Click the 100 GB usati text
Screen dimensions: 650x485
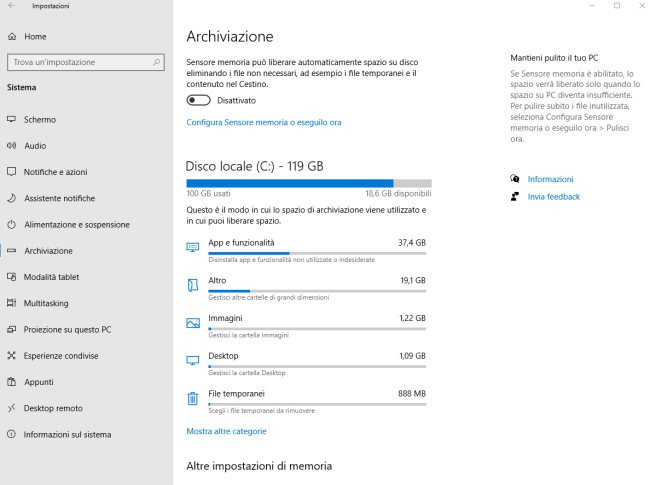point(209,193)
